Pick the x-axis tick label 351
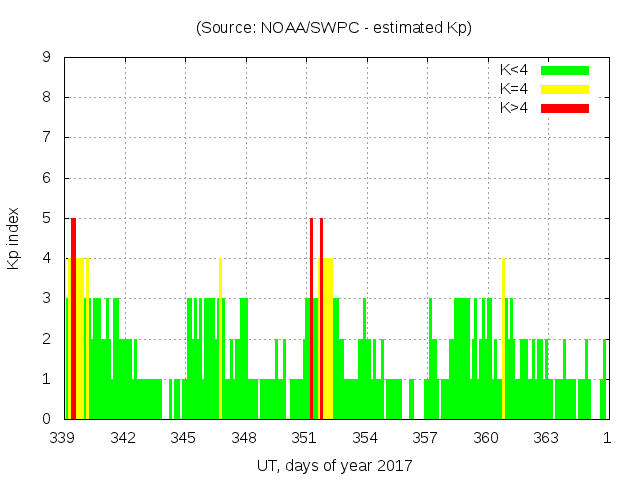Screen dimensions: 640x480 305,438
